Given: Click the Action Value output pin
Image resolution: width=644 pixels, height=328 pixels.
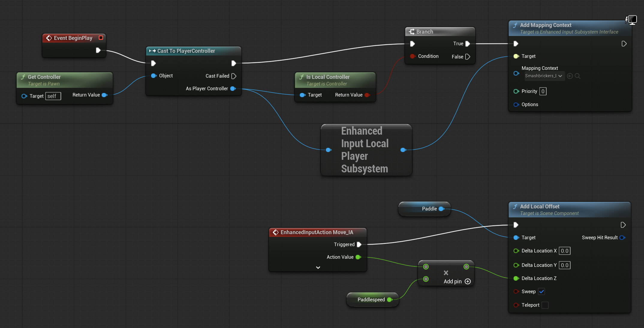Looking at the screenshot, I should pos(358,257).
